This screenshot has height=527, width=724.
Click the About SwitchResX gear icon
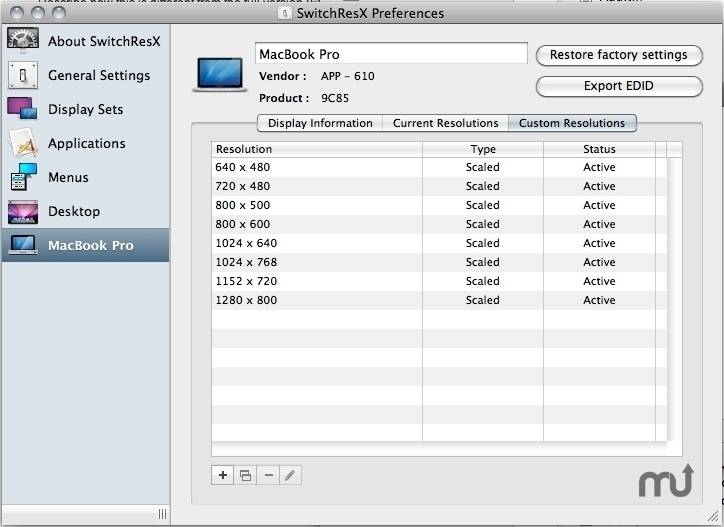23,39
